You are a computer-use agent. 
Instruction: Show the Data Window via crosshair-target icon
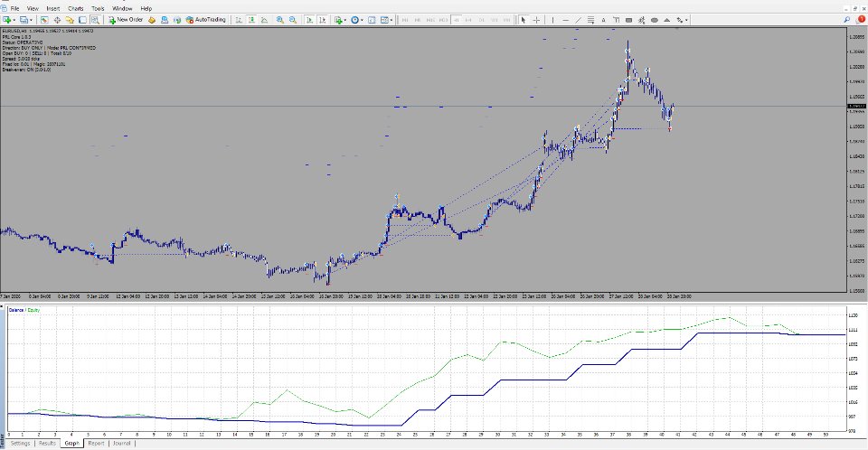(57, 20)
